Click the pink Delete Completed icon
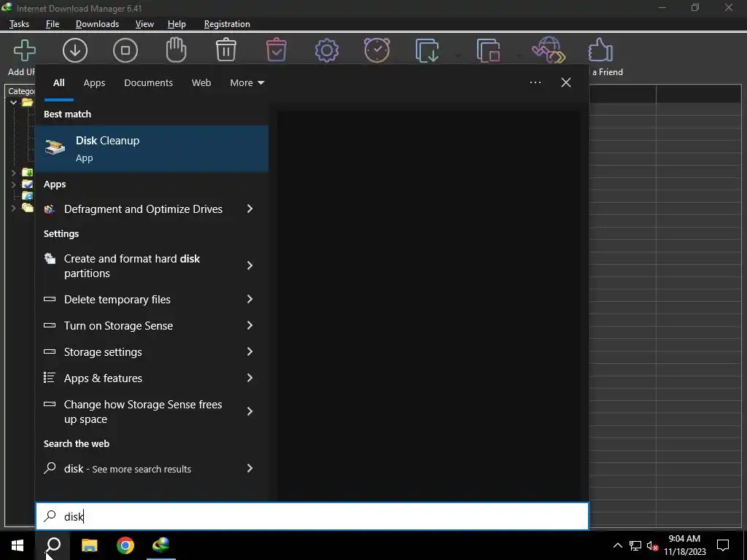Screen dimensions: 747x560 pos(276,50)
